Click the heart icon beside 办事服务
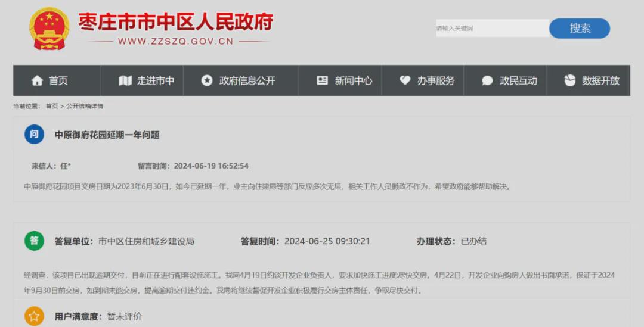Image resolution: width=644 pixels, height=327 pixels. point(405,80)
